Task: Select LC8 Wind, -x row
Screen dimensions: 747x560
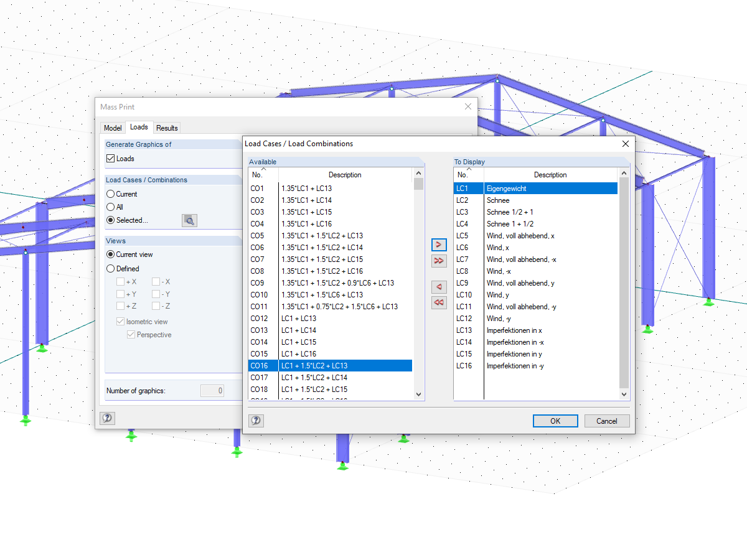Action: [x=535, y=271]
